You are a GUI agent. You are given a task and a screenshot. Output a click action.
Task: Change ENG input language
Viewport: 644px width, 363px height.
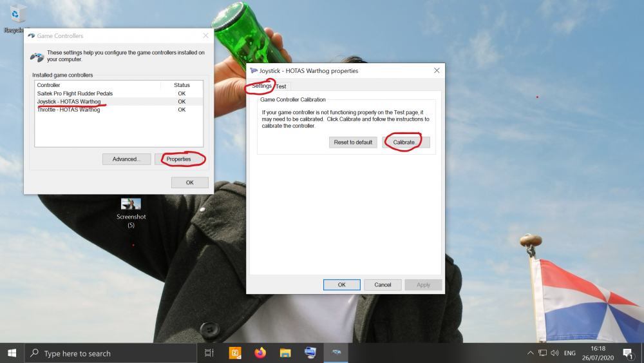click(x=570, y=353)
